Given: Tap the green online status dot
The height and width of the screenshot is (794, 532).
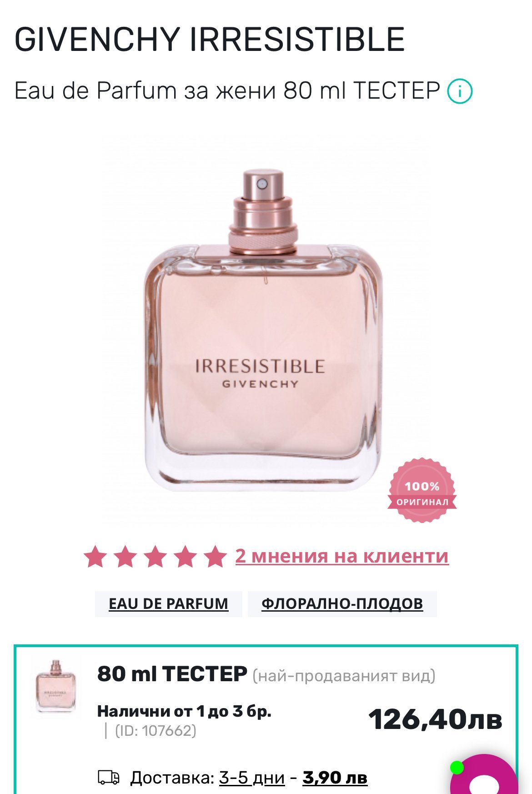Looking at the screenshot, I should 457,768.
